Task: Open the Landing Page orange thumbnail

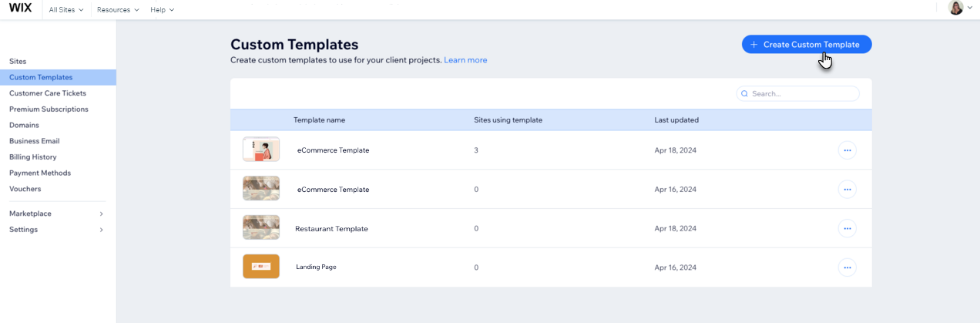Action: point(261,267)
